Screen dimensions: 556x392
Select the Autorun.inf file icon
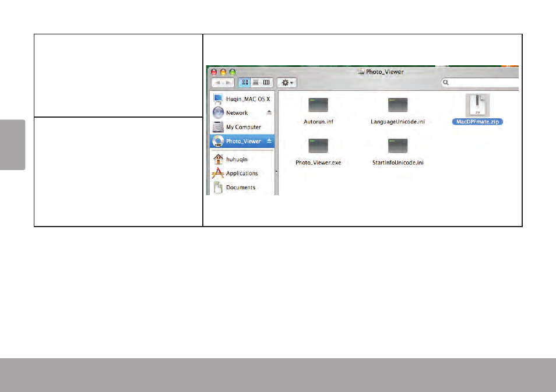[318, 105]
